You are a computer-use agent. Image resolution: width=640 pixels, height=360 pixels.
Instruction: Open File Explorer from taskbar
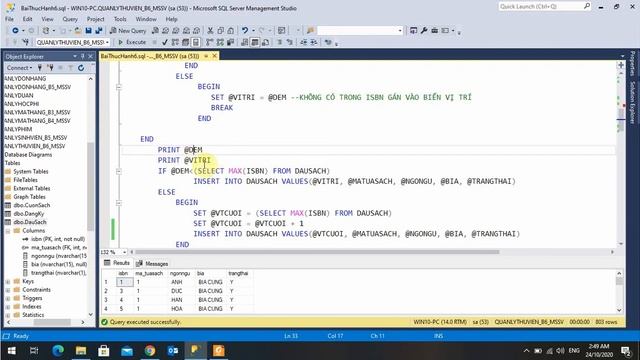(81, 351)
